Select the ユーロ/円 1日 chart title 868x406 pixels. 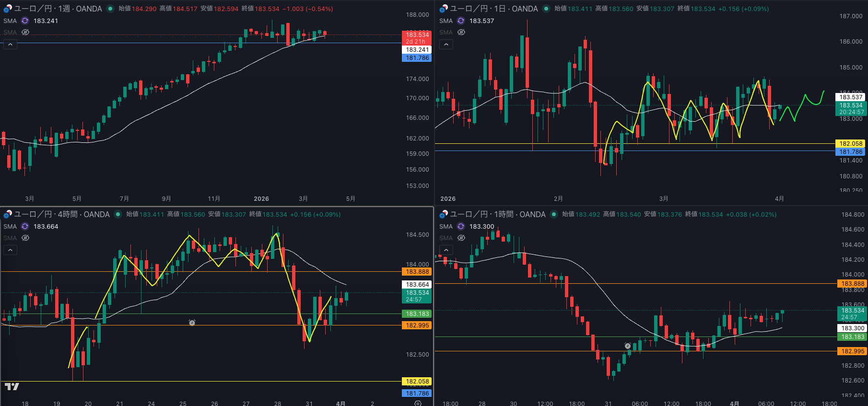[x=493, y=9]
